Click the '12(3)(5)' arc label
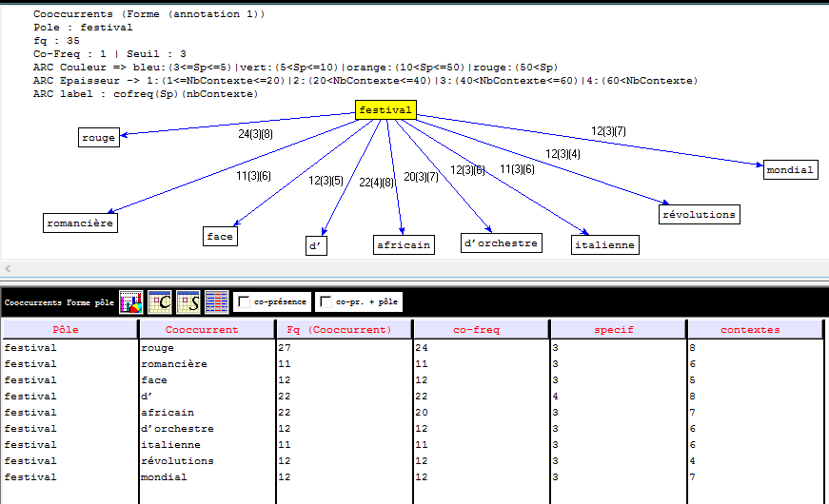 [326, 181]
